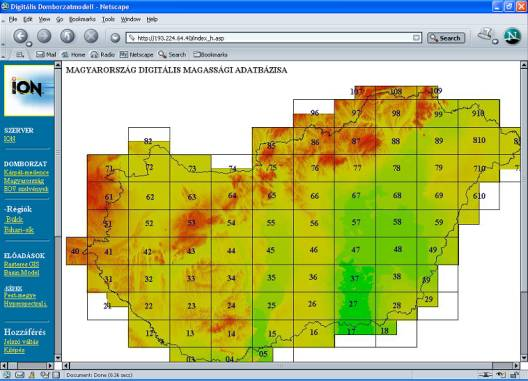The image size is (528, 381).
Task: Open the Bookmarks folder in personal toolbar
Action: click(x=210, y=54)
